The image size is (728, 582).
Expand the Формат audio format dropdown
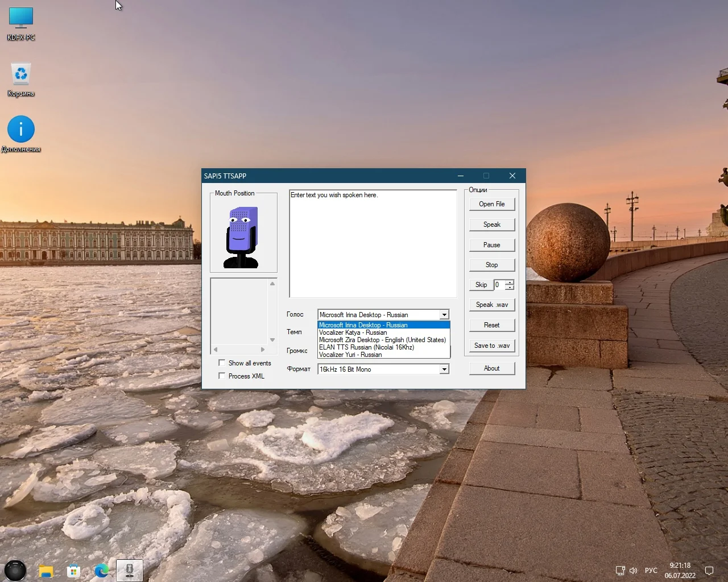pos(444,369)
